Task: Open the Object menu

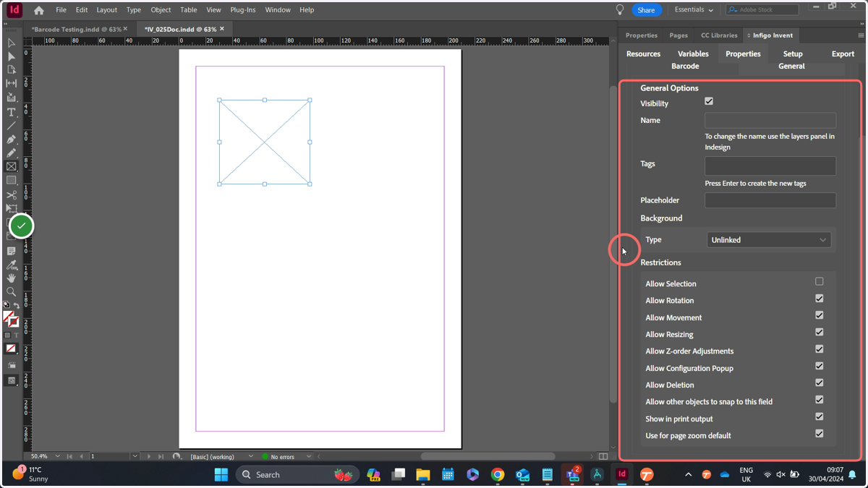Action: (161, 10)
